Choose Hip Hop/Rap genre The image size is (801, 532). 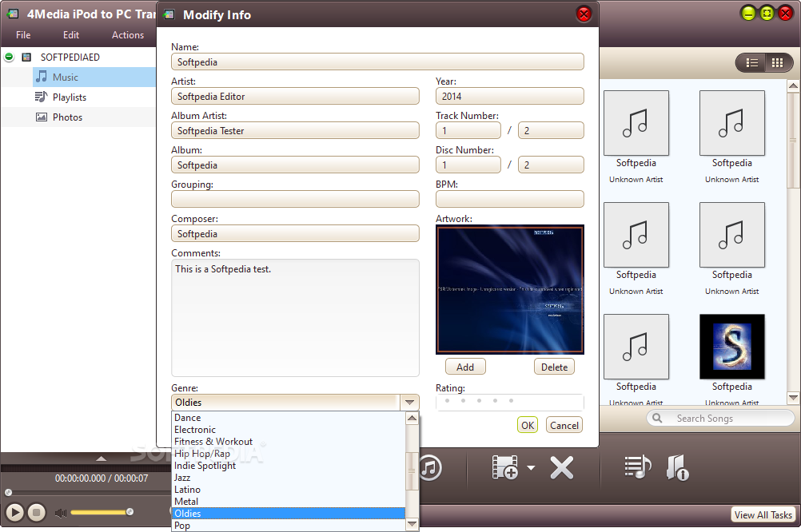coord(289,454)
